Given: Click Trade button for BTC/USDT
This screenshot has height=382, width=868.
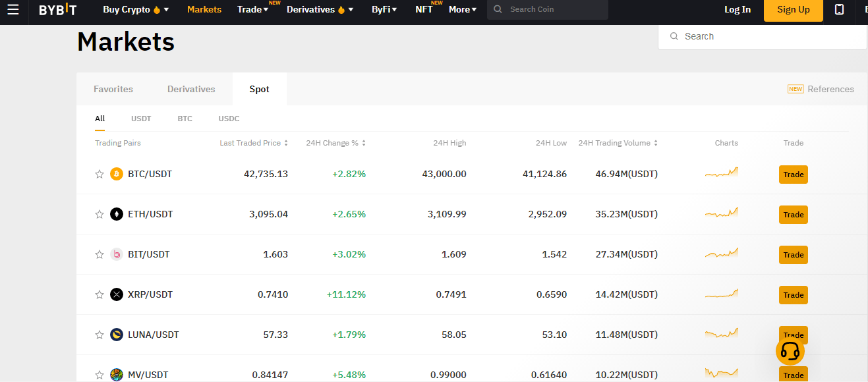Looking at the screenshot, I should [x=794, y=175].
